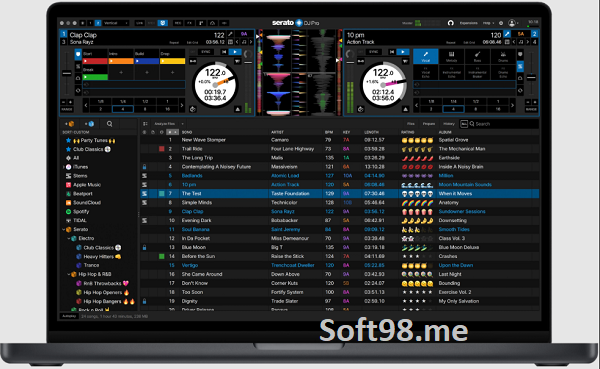Click the censor icon bottom-left of left platter

coord(193,109)
